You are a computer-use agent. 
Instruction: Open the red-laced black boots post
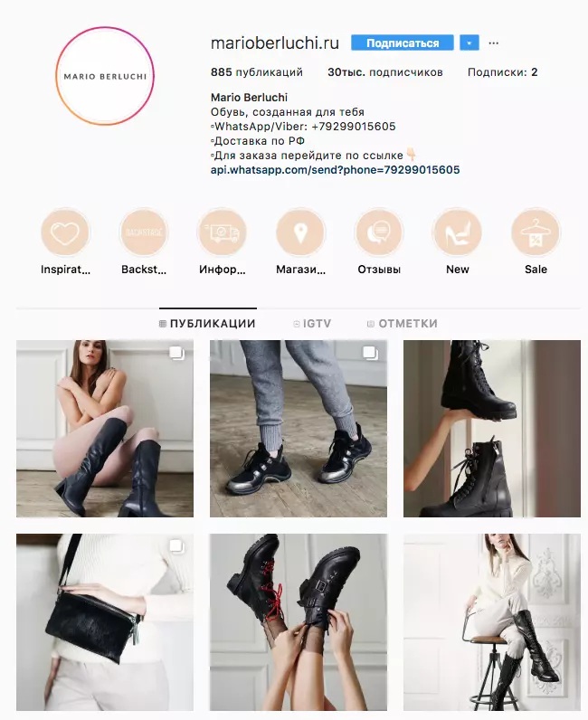pos(299,622)
